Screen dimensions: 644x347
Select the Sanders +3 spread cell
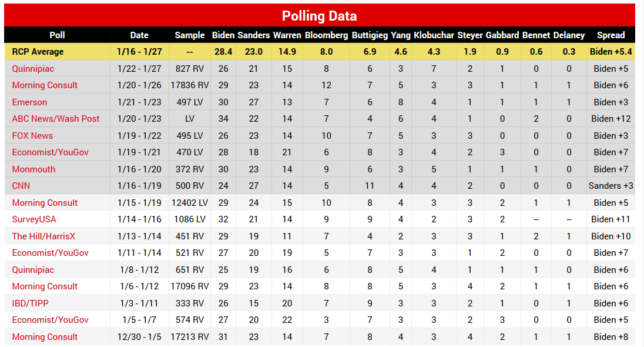point(611,186)
